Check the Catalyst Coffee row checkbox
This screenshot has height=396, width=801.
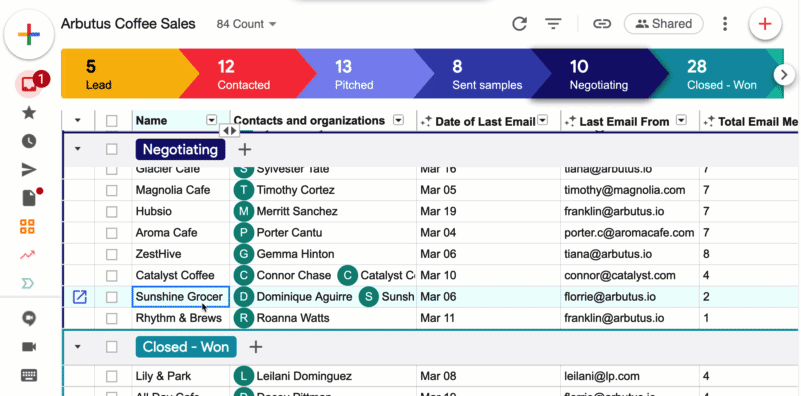pos(111,276)
